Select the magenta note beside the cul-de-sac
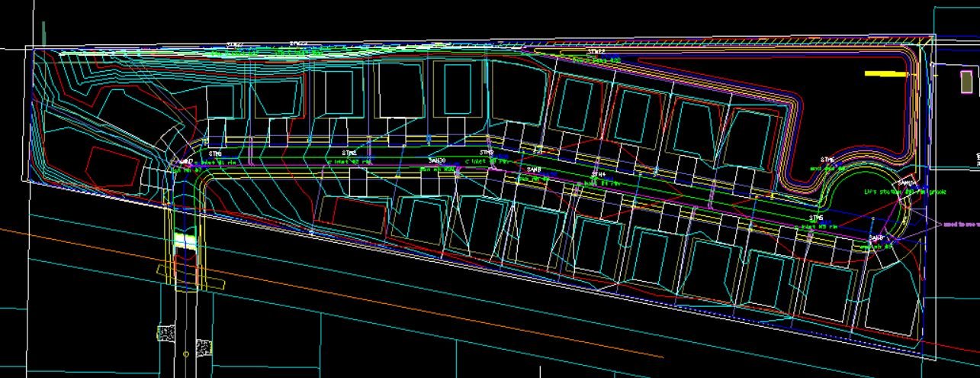 click(x=962, y=225)
